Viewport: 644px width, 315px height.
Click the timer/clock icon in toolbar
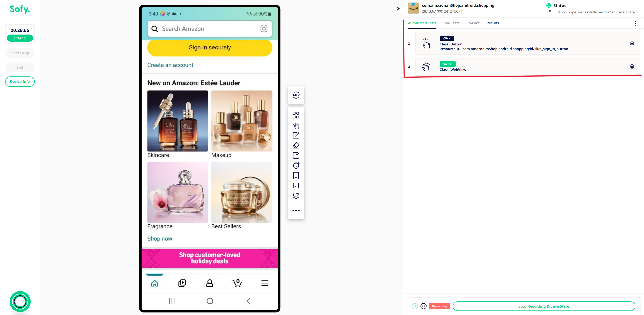click(x=296, y=165)
